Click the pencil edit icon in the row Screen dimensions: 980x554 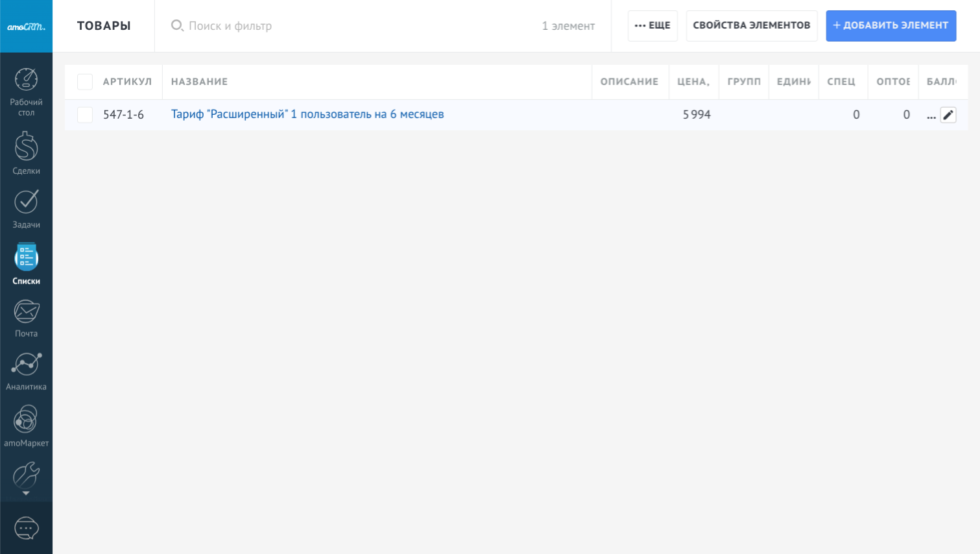coord(948,115)
